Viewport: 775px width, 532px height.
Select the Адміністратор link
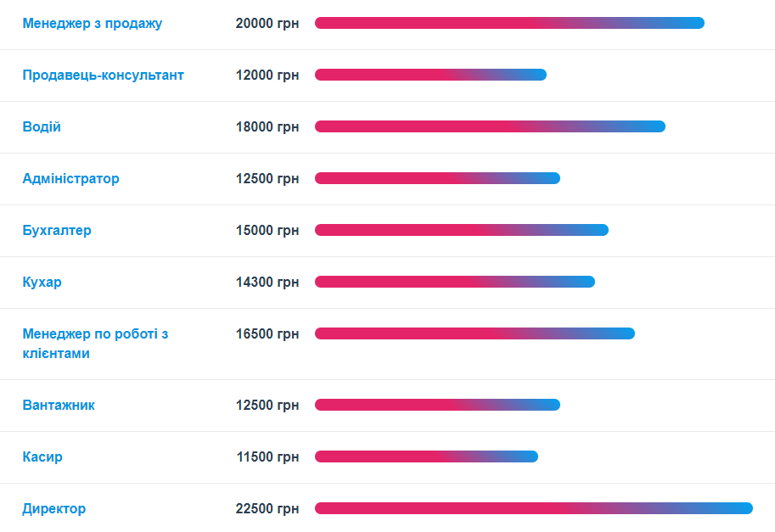(x=70, y=178)
